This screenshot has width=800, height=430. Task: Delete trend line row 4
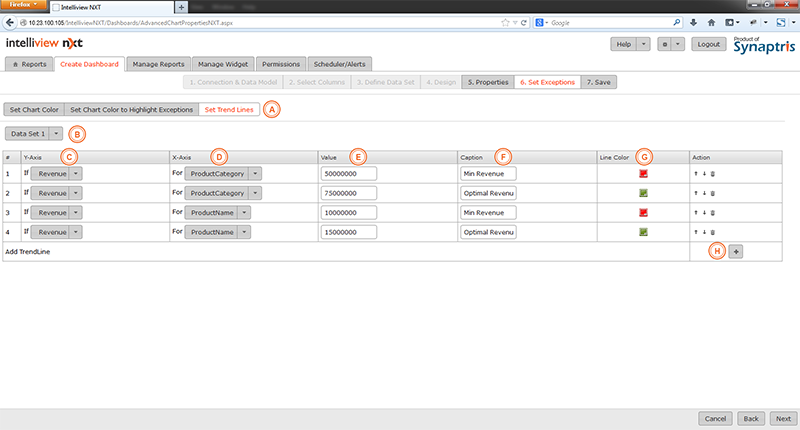(x=712, y=232)
